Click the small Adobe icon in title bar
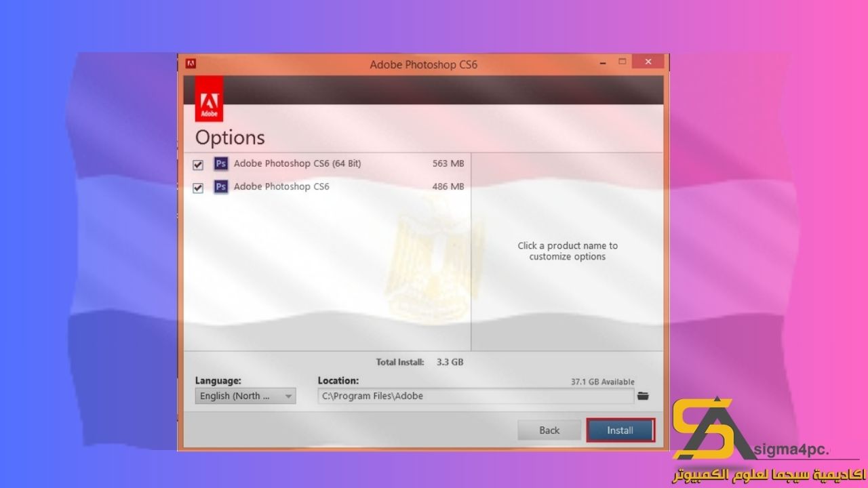This screenshot has height=488, width=868. click(191, 64)
